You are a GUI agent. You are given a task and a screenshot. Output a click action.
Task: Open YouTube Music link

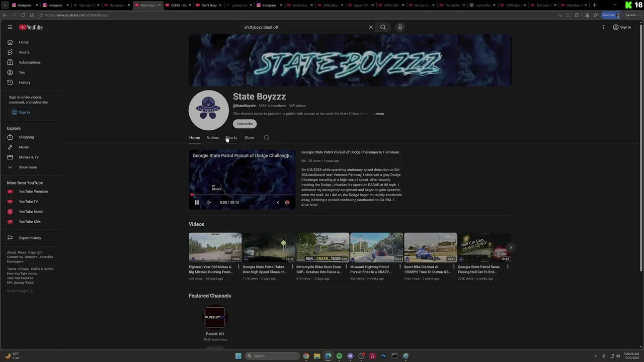point(31,212)
